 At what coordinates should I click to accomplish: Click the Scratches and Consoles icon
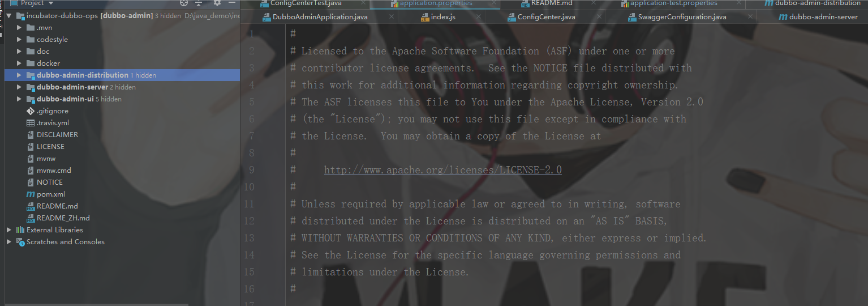tap(20, 241)
